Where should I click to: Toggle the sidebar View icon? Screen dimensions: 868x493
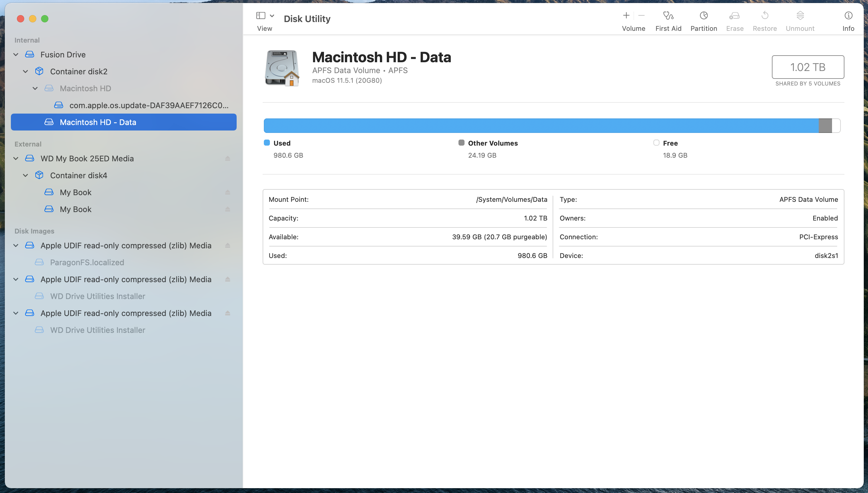(x=261, y=16)
